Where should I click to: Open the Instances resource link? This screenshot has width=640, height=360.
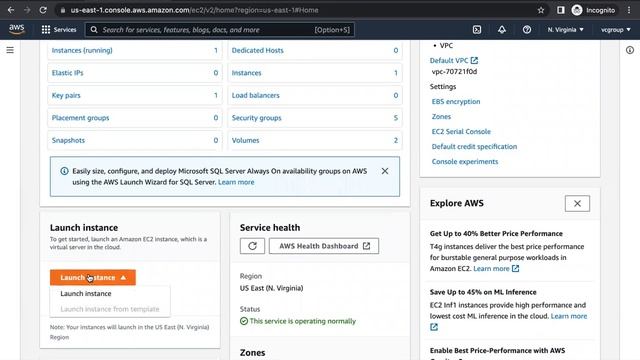(247, 73)
